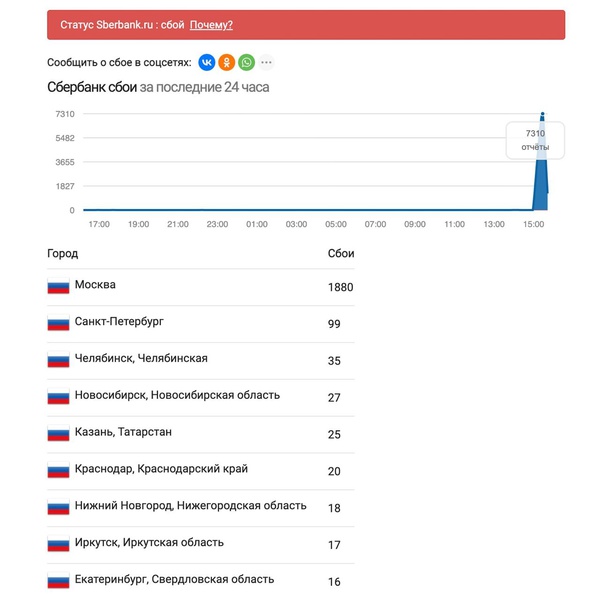Image resolution: width=593 pixels, height=600 pixels.
Task: Select Нижний Новгород, Нижегородская область entry
Action: 201,508
